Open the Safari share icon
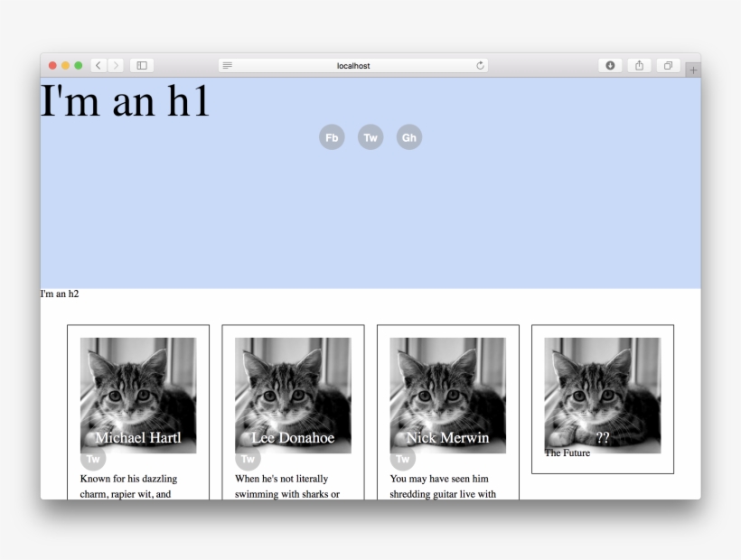The width and height of the screenshot is (741, 560). (x=640, y=65)
